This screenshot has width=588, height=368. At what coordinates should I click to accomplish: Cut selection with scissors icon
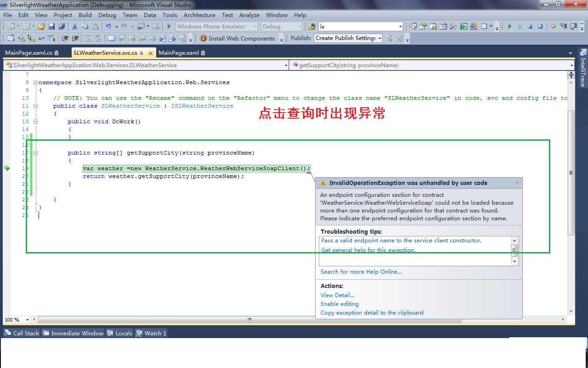(74, 26)
